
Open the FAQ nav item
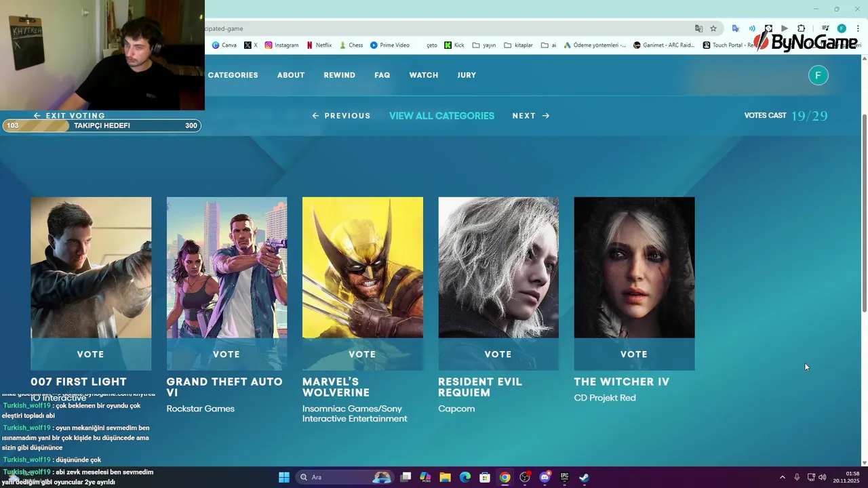click(x=382, y=75)
